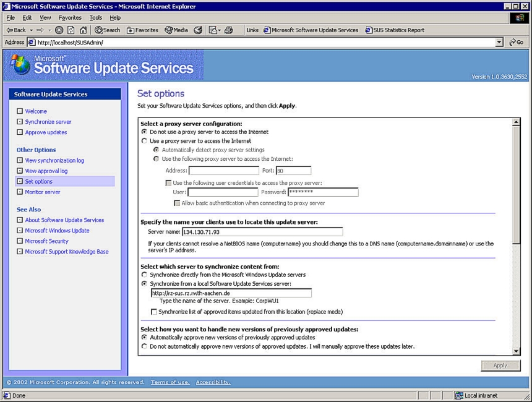Open the Address bar dropdown arrow
Screen dimensions: 532x402
[x=499, y=43]
